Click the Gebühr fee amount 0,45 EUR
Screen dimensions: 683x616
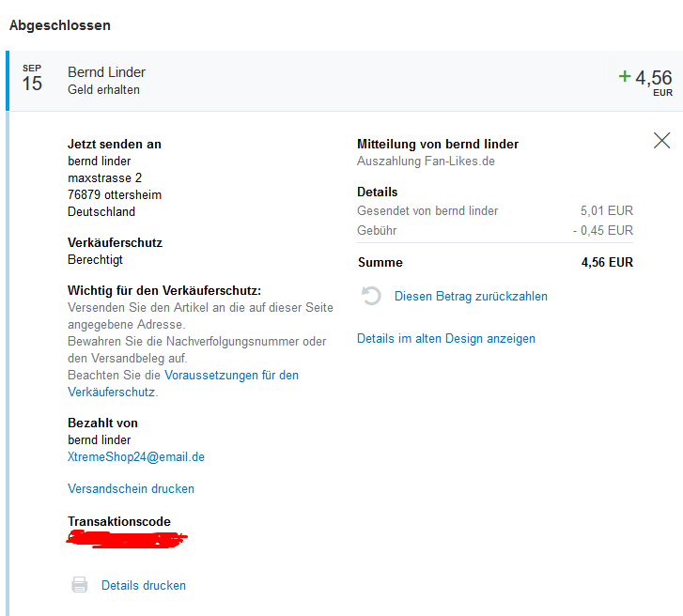(x=603, y=230)
